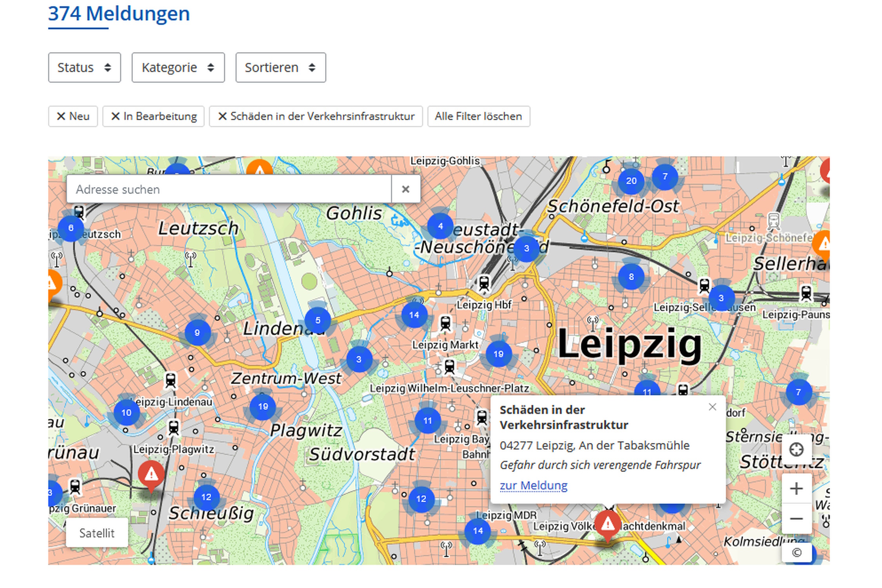Viewport: 882px width, 588px height.
Task: Close the Tabaksmühle info popup
Action: pyautogui.click(x=712, y=407)
